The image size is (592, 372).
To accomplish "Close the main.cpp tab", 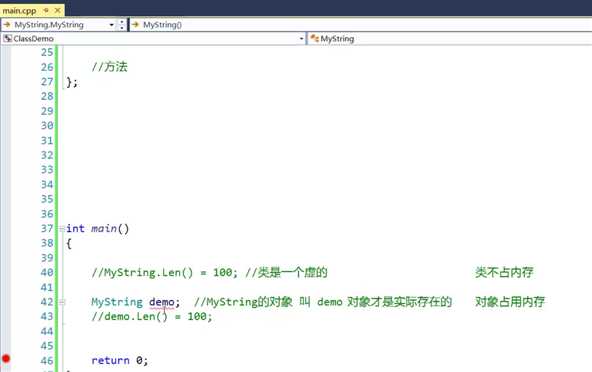I will (x=57, y=11).
